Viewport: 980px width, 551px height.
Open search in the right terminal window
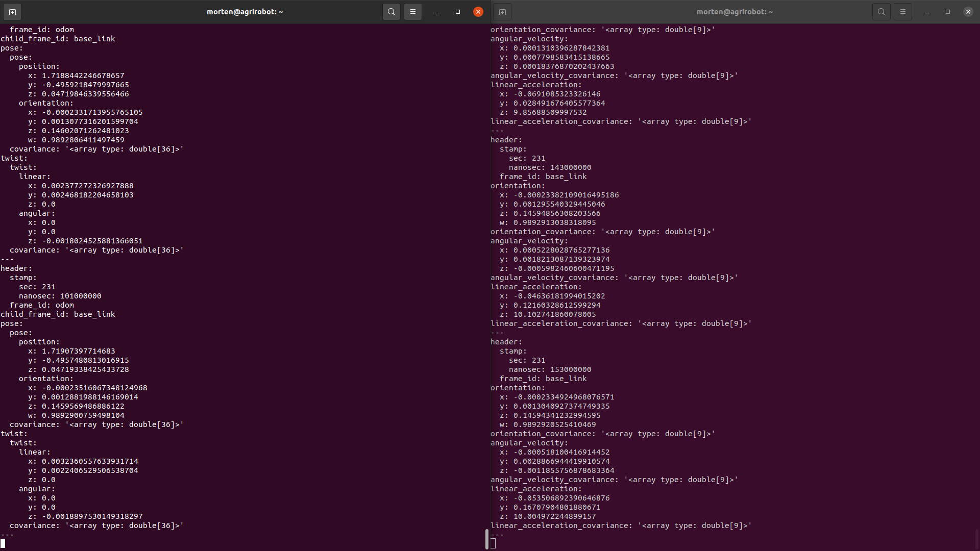[881, 12]
